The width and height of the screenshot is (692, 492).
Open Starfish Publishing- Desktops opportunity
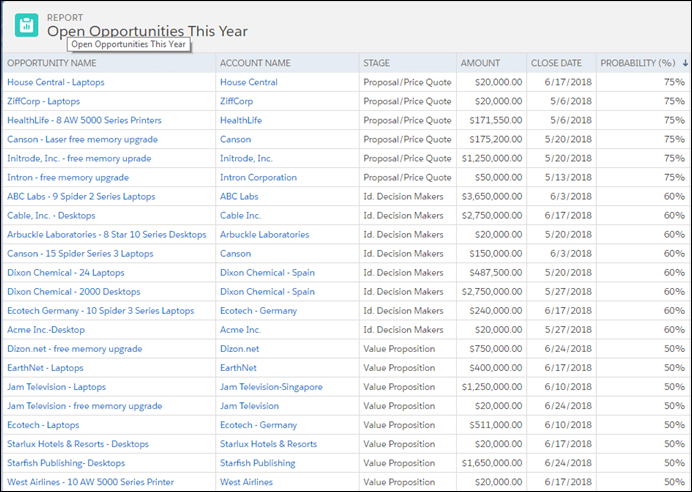66,463
